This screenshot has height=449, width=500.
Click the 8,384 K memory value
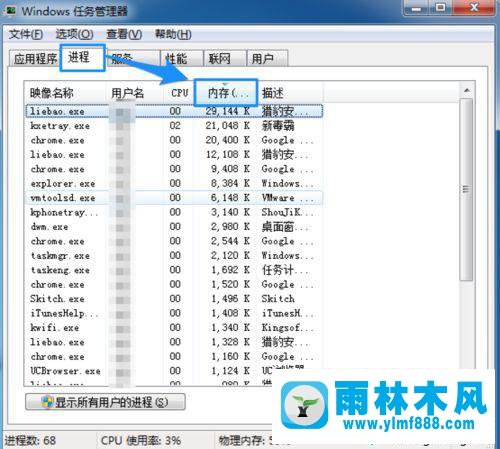click(230, 183)
